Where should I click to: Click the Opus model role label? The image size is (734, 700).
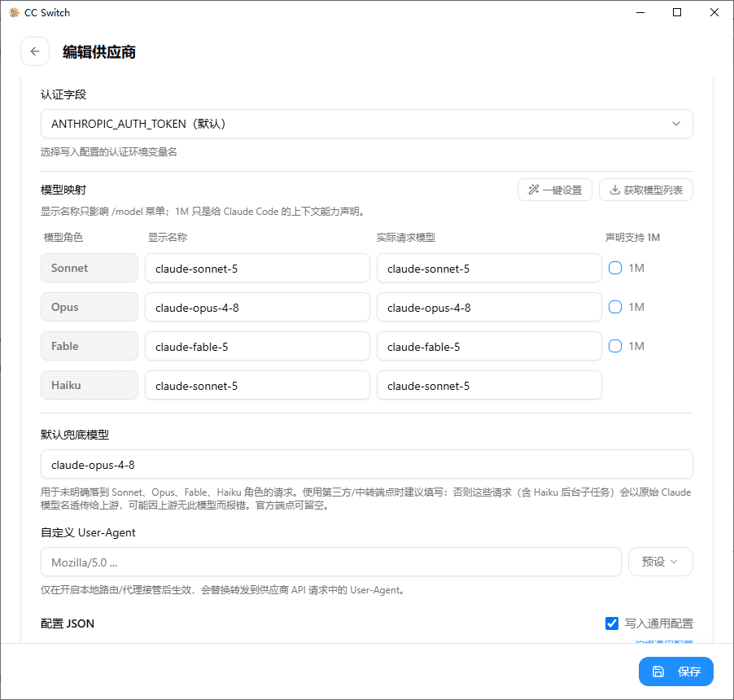90,307
